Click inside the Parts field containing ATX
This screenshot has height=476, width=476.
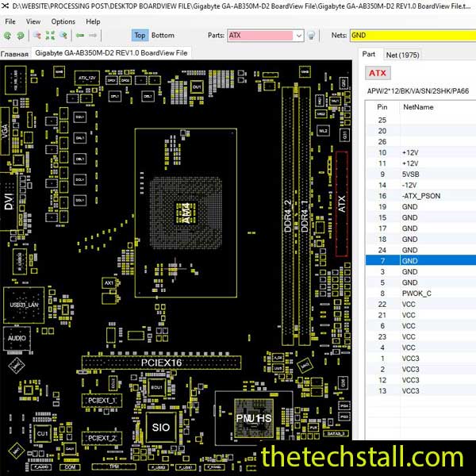click(x=260, y=36)
